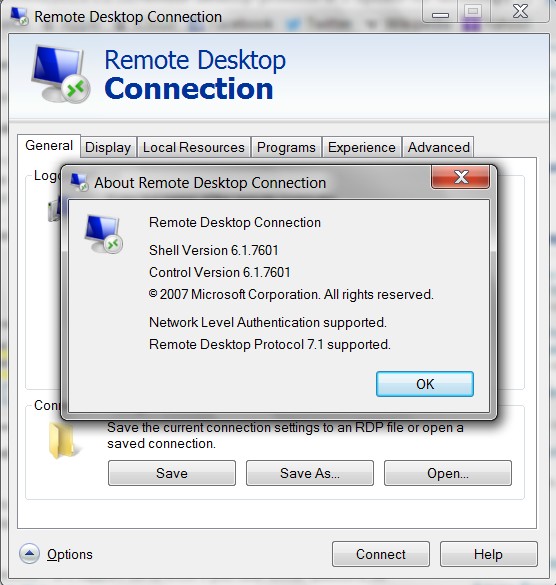The width and height of the screenshot is (556, 585).
Task: Open Help for Remote Desktop
Action: coord(488,554)
